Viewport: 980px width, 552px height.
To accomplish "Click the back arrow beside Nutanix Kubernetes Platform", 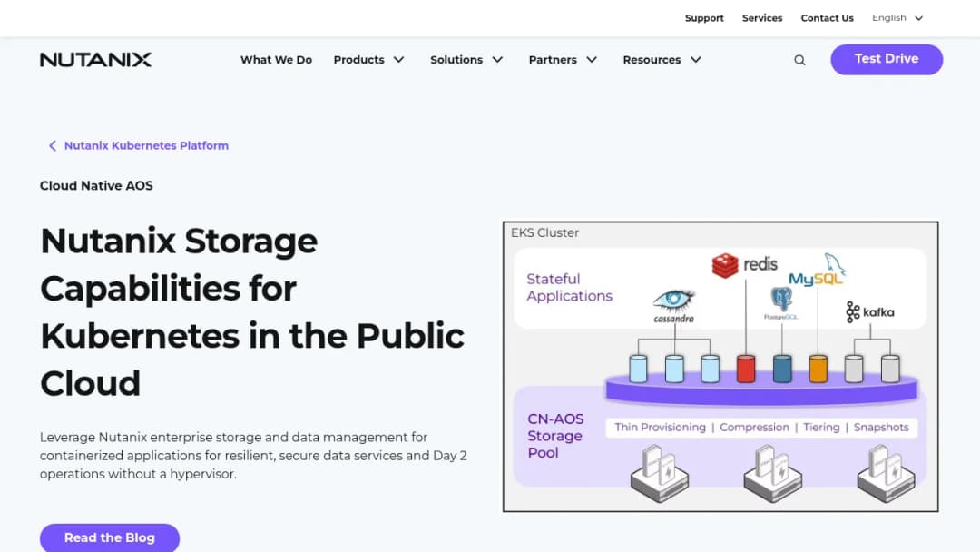I will pyautogui.click(x=53, y=145).
